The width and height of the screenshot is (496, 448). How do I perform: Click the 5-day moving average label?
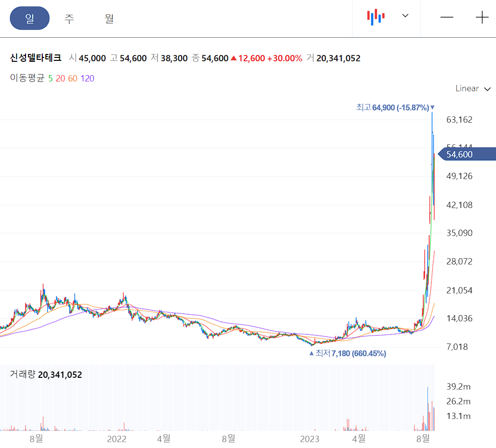[x=50, y=79]
